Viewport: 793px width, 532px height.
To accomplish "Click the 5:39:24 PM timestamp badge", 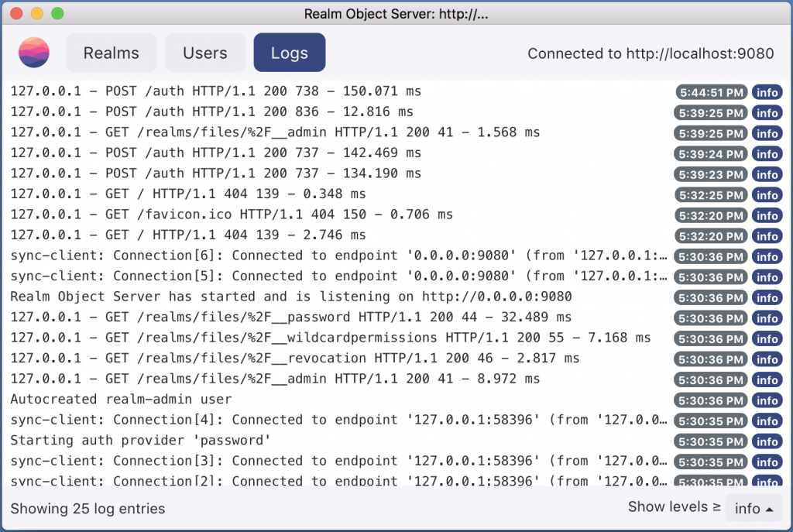I will coord(711,154).
